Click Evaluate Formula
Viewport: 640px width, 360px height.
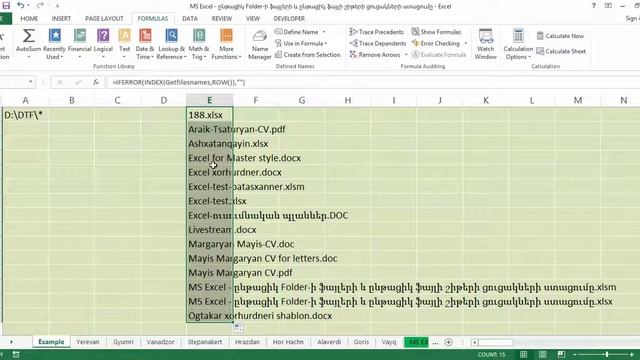point(439,55)
